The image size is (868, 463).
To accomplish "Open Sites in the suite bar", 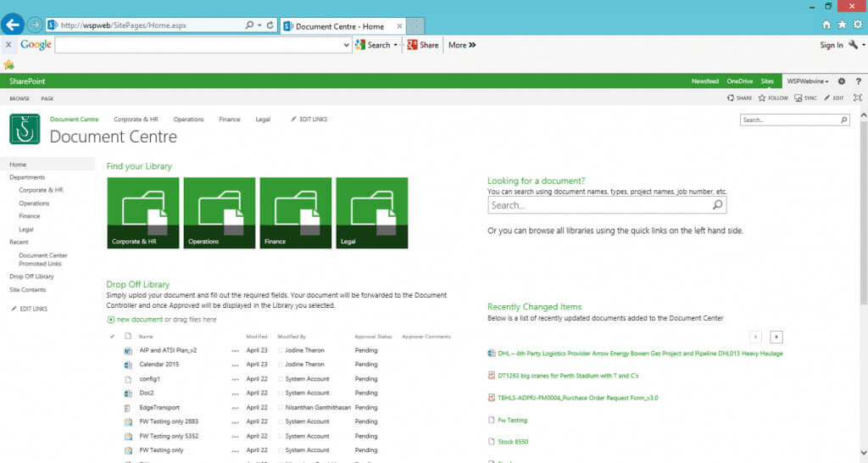I will click(x=766, y=81).
